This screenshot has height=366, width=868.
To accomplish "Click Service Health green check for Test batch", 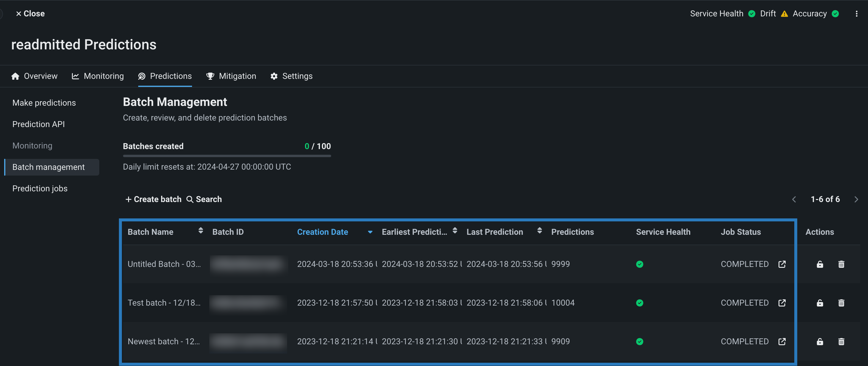I will coord(639,303).
